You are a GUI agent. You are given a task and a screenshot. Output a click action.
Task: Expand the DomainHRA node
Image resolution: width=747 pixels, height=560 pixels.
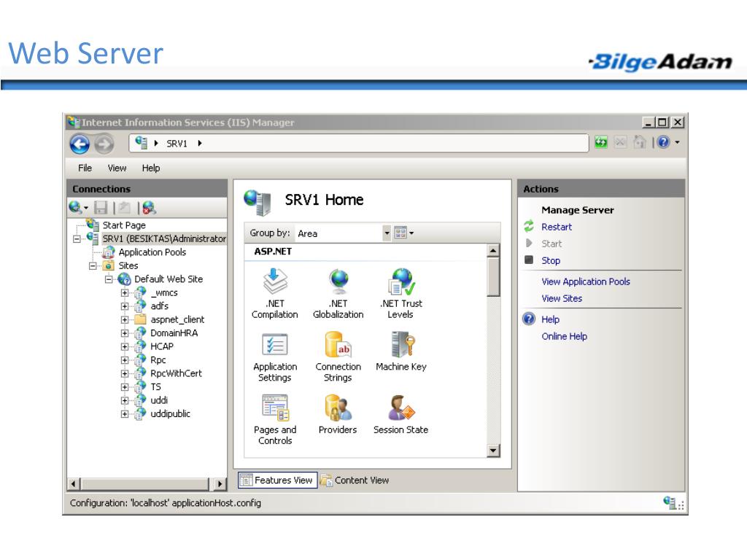point(125,333)
